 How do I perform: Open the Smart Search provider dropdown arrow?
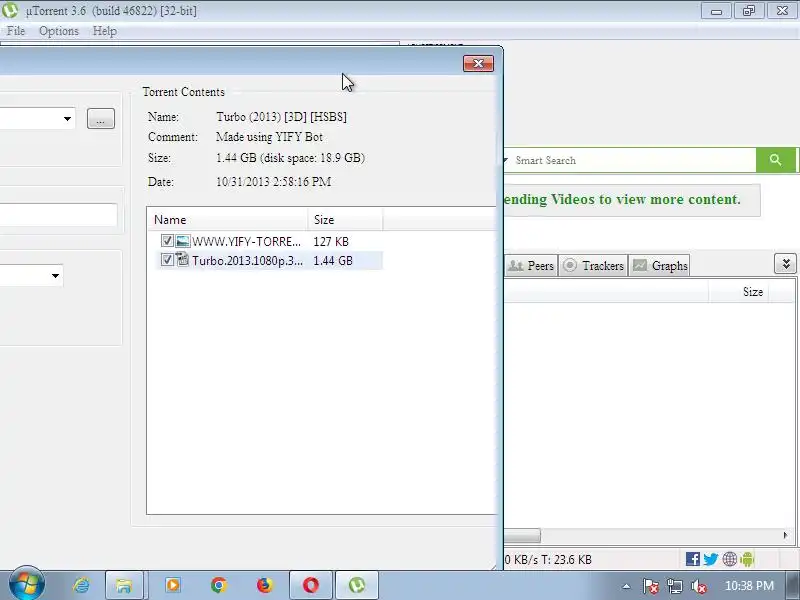click(505, 160)
